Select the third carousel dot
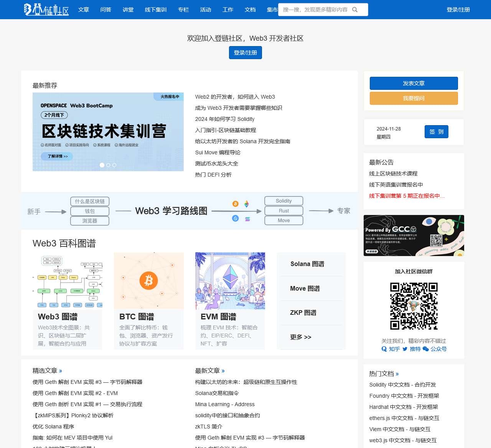Image resolution: width=491 pixels, height=448 pixels. [114, 165]
